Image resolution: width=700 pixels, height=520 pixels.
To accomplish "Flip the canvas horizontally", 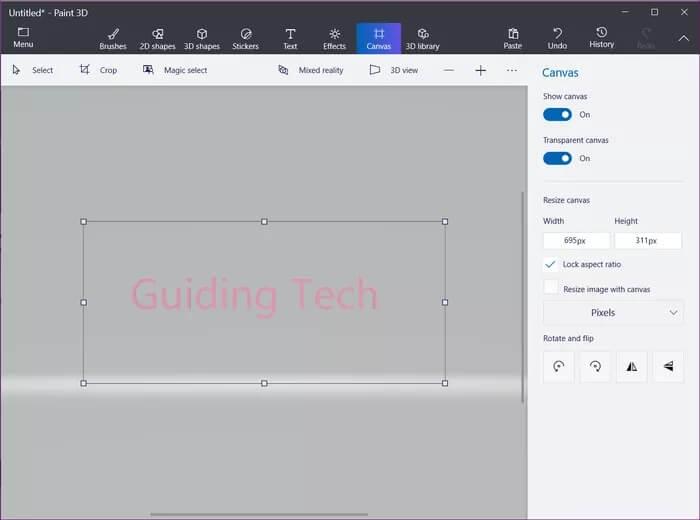I will click(x=631, y=367).
